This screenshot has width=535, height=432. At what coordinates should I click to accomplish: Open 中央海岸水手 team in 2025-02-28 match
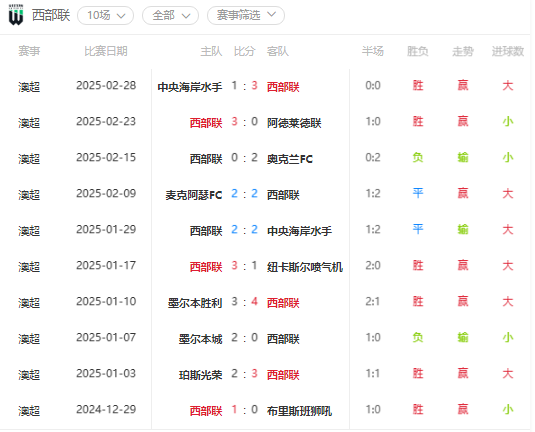(190, 87)
